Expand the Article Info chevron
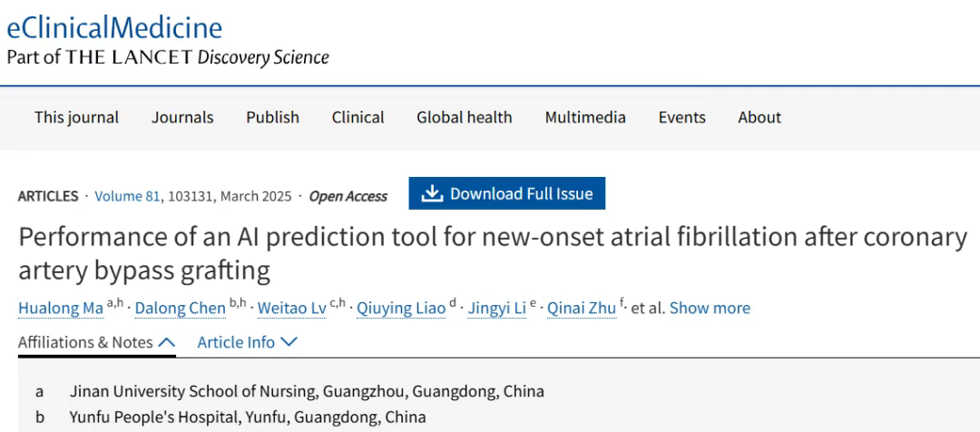This screenshot has height=432, width=980. point(289,342)
